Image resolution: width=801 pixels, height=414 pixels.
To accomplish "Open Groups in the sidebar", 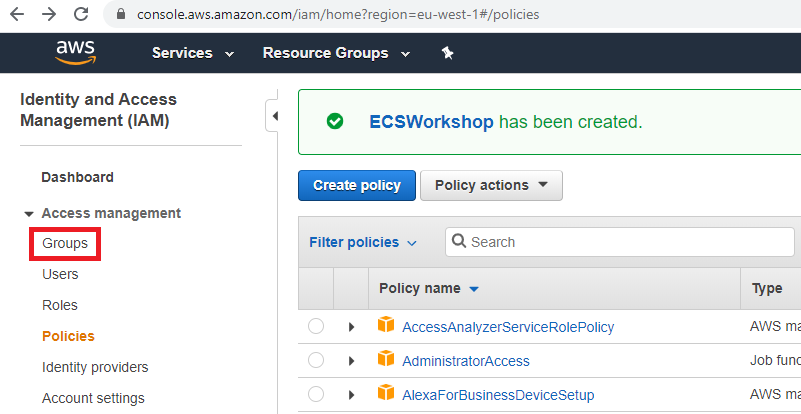I will [x=65, y=243].
